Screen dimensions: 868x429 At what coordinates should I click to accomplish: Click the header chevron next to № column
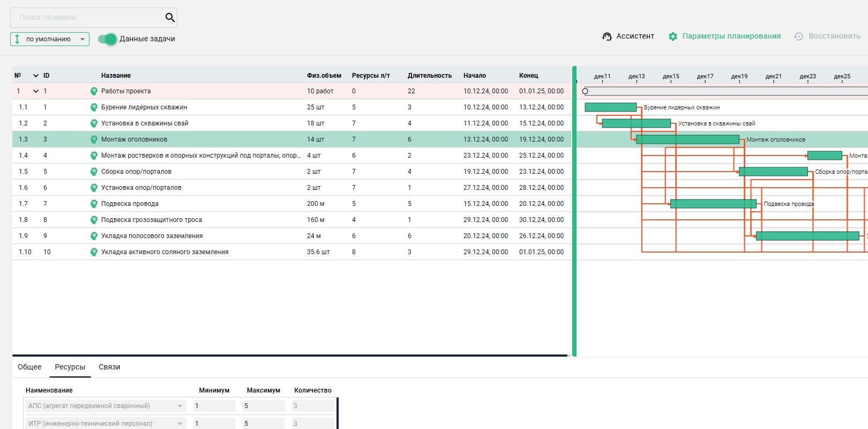pyautogui.click(x=36, y=76)
